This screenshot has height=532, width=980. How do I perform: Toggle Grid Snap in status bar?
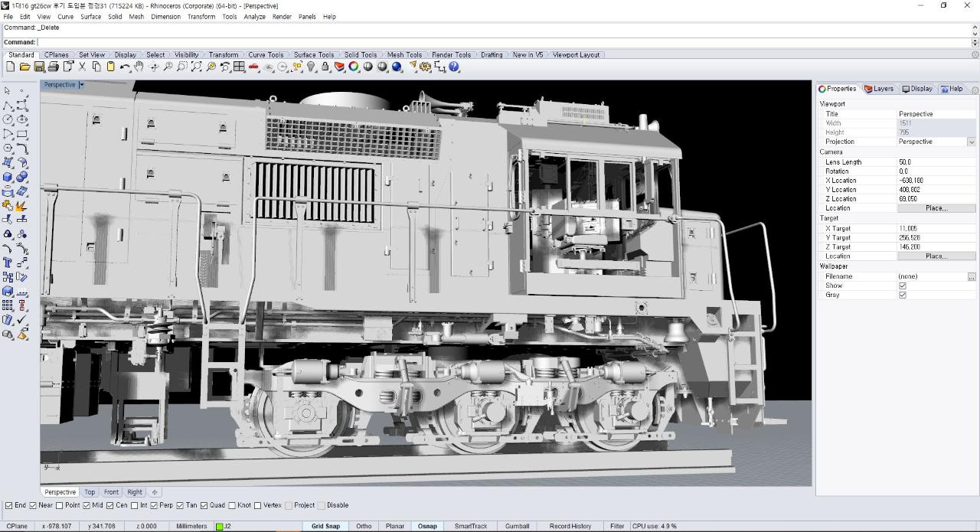coord(325,526)
